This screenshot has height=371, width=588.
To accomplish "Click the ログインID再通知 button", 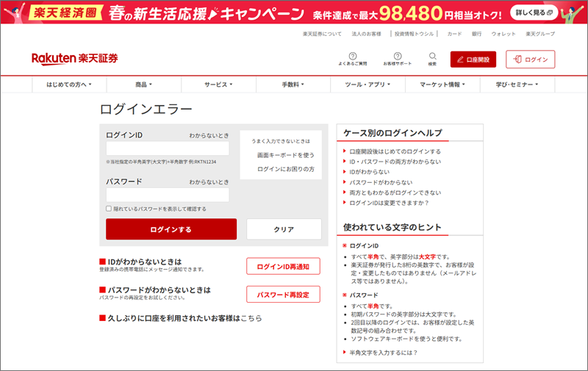I will click(283, 266).
